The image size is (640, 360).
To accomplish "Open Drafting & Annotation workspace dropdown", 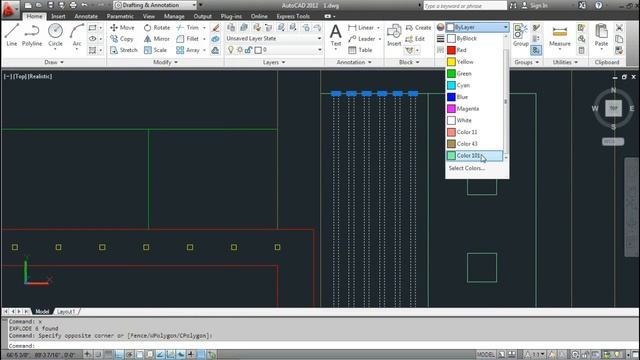I will tap(155, 5).
